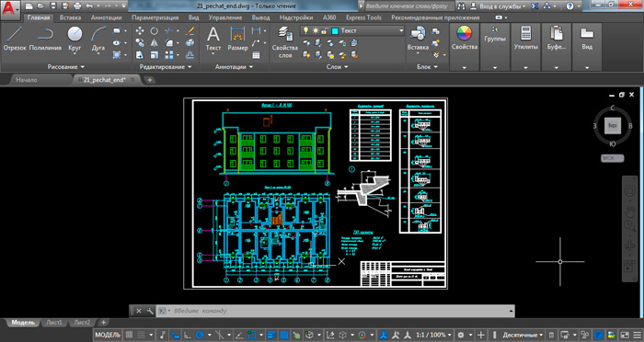Click the Erase tool icon
Screen dimensions: 644x342
pyautogui.click(x=190, y=30)
